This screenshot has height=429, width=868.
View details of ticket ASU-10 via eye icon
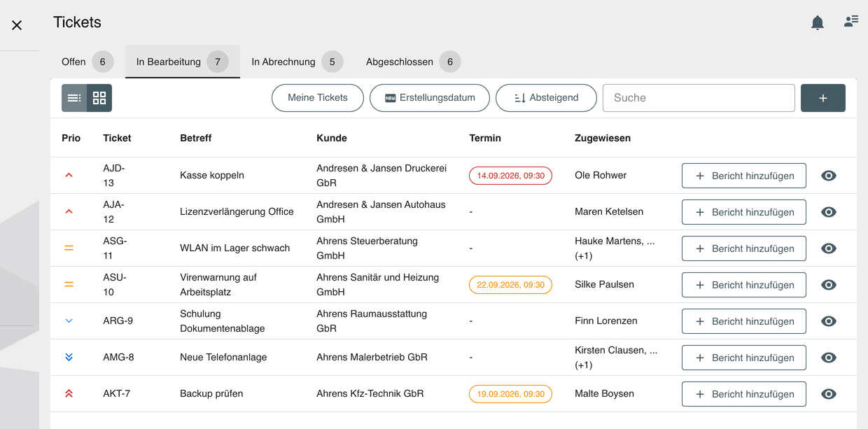(x=829, y=285)
